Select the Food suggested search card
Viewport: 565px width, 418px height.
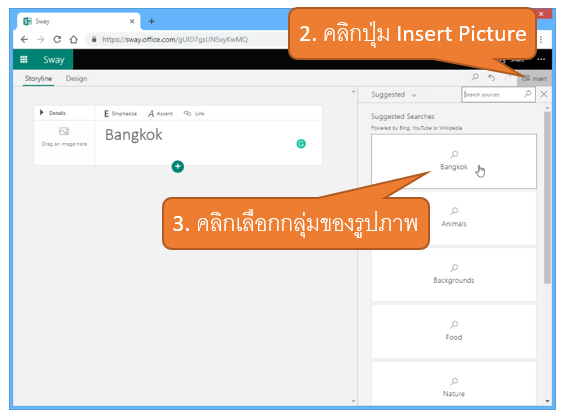(454, 332)
